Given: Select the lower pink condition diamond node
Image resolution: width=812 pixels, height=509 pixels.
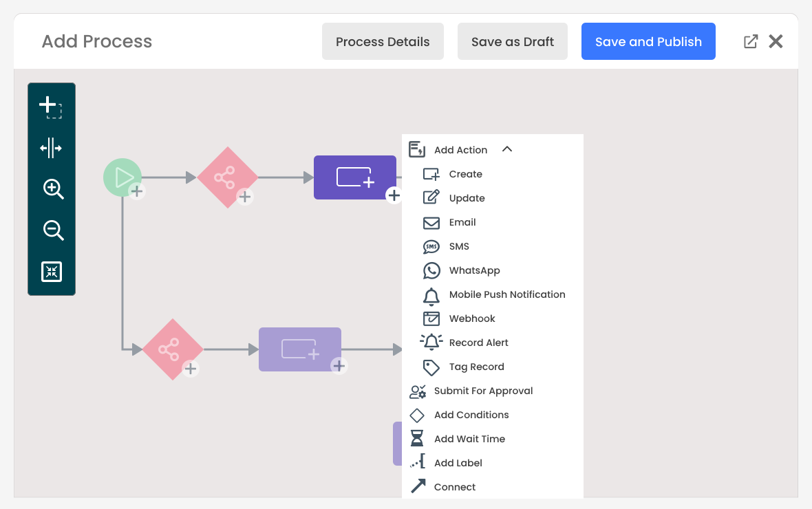Looking at the screenshot, I should [x=173, y=349].
